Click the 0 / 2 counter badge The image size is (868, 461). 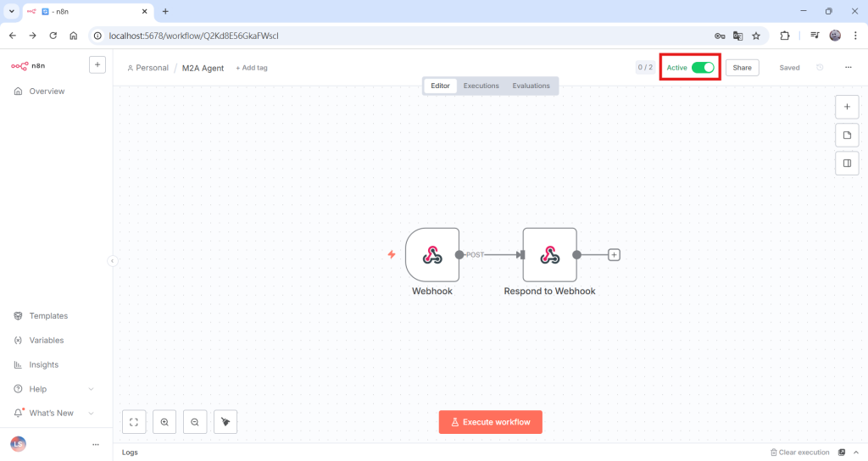pos(645,68)
